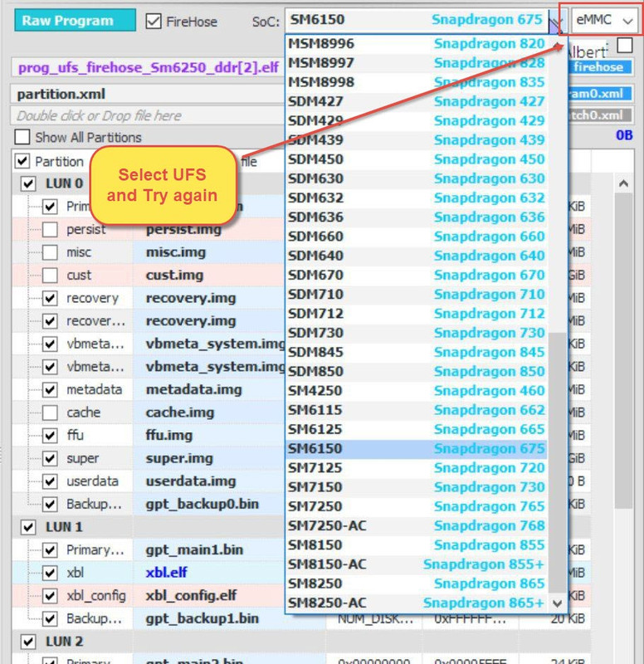Click the prog_ufs_firehose_Sm6250_ddr[2].elf file field
The width and height of the screenshot is (644, 664).
coord(149,68)
